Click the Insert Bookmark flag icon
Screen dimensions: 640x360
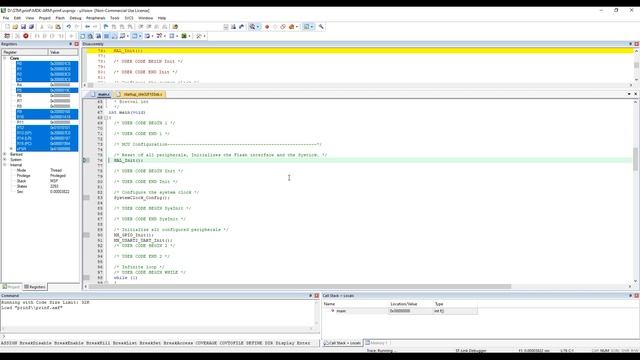(x=106, y=27)
